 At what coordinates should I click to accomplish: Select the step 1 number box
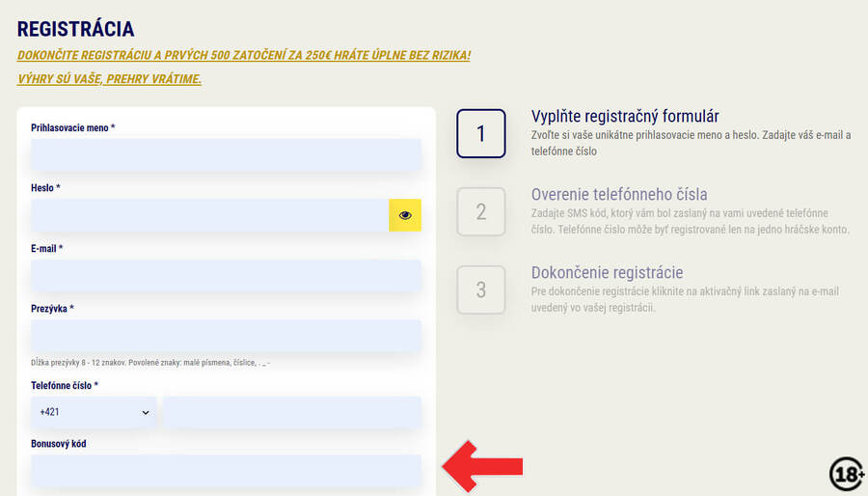[x=481, y=133]
